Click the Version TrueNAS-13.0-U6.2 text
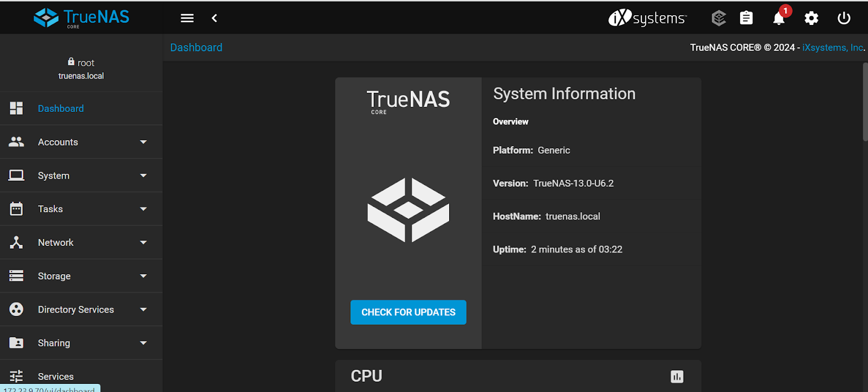 coord(553,184)
